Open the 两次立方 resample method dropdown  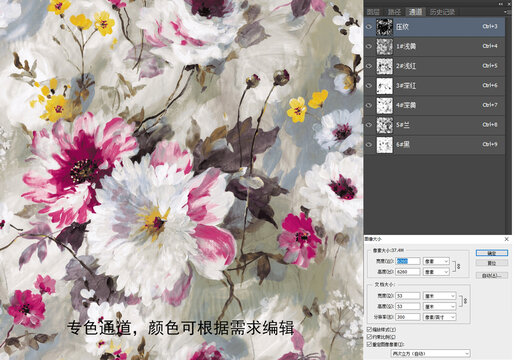[x=430, y=353]
